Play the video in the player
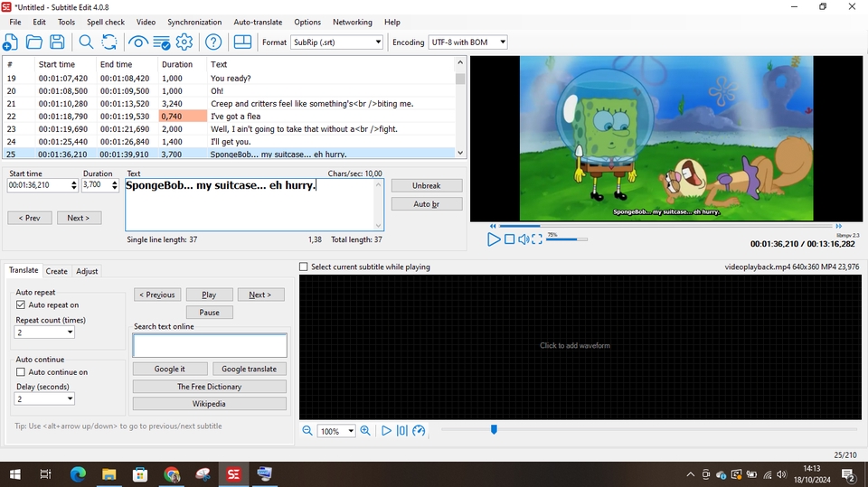This screenshot has height=487, width=868. point(494,239)
